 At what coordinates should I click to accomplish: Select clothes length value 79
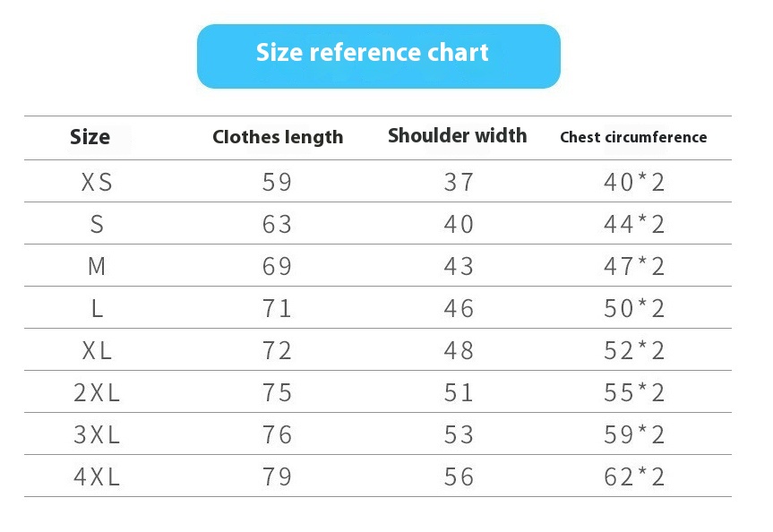277,476
